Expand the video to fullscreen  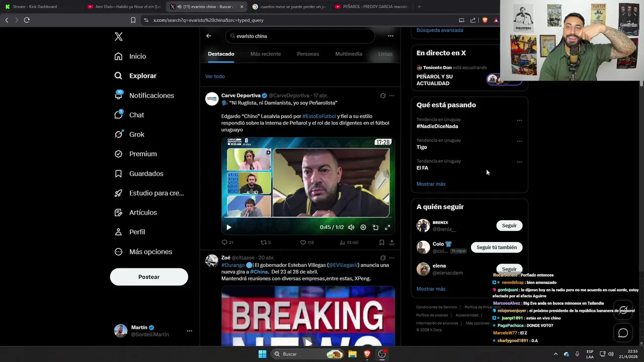click(x=387, y=227)
